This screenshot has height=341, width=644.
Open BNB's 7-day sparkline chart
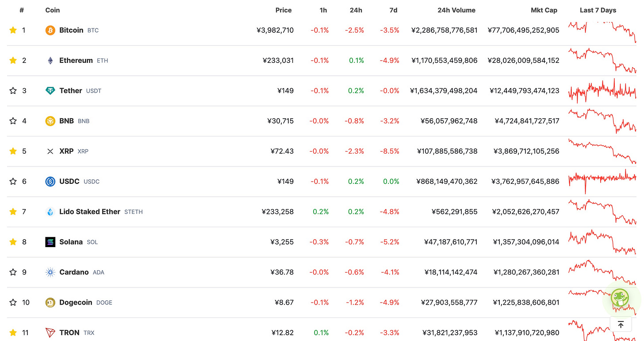602,121
